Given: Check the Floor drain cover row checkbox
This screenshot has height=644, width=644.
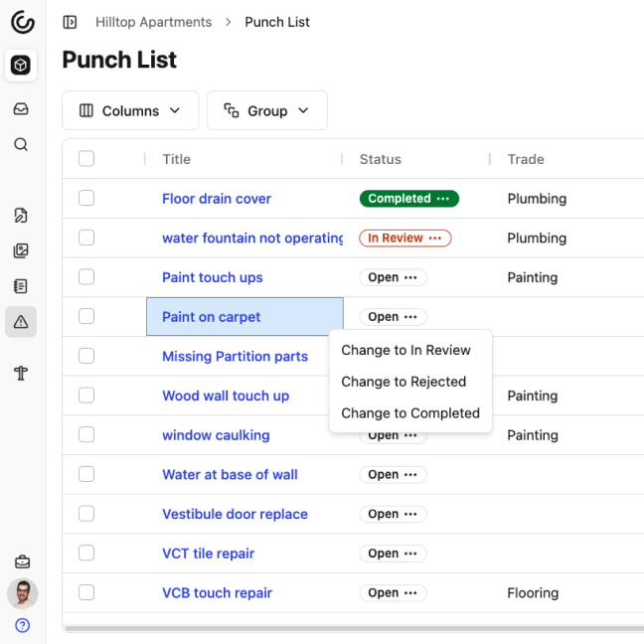Looking at the screenshot, I should coord(86,199).
